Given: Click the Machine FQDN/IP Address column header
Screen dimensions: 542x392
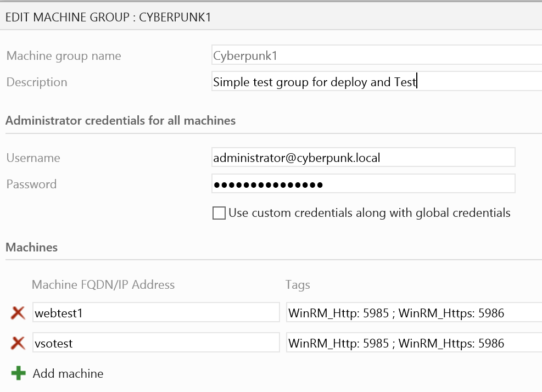Looking at the screenshot, I should [103, 284].
